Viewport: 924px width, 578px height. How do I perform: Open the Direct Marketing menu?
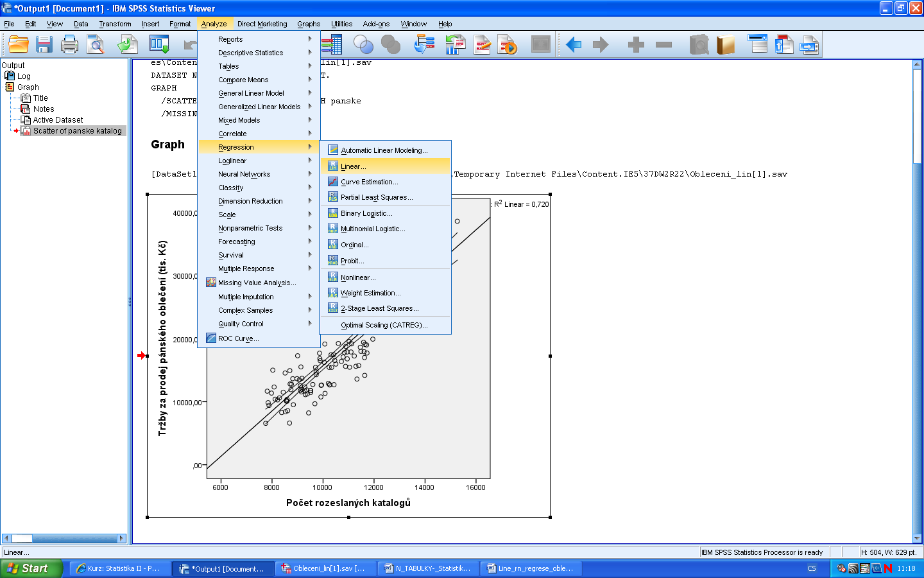click(x=262, y=24)
